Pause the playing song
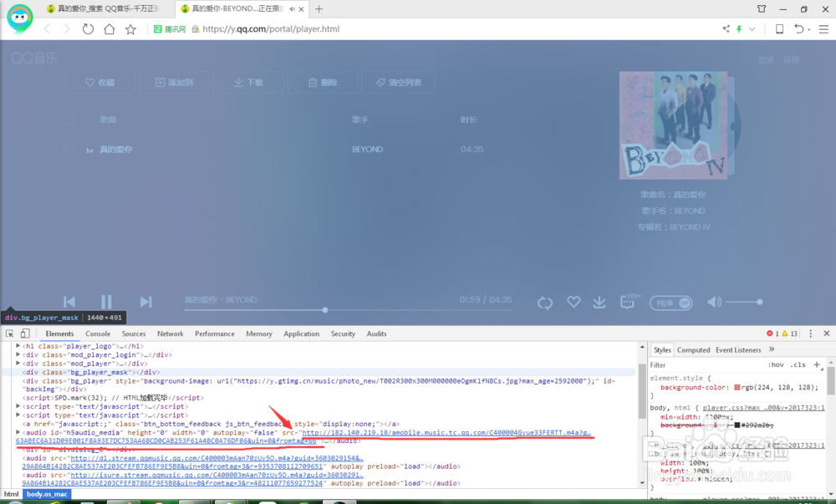Image resolution: width=836 pixels, height=504 pixels. 107,302
